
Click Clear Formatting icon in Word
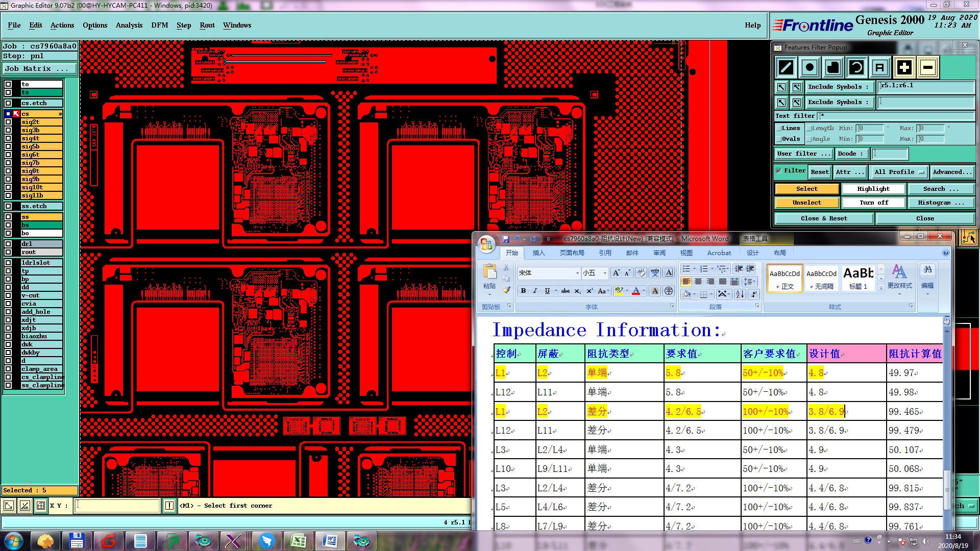[641, 273]
